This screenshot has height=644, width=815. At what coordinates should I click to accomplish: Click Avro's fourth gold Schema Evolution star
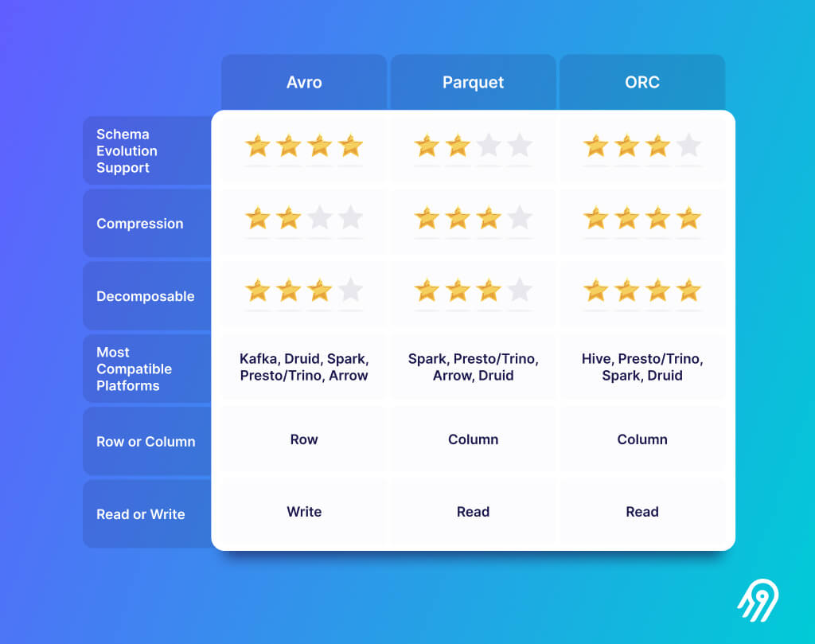pos(351,146)
